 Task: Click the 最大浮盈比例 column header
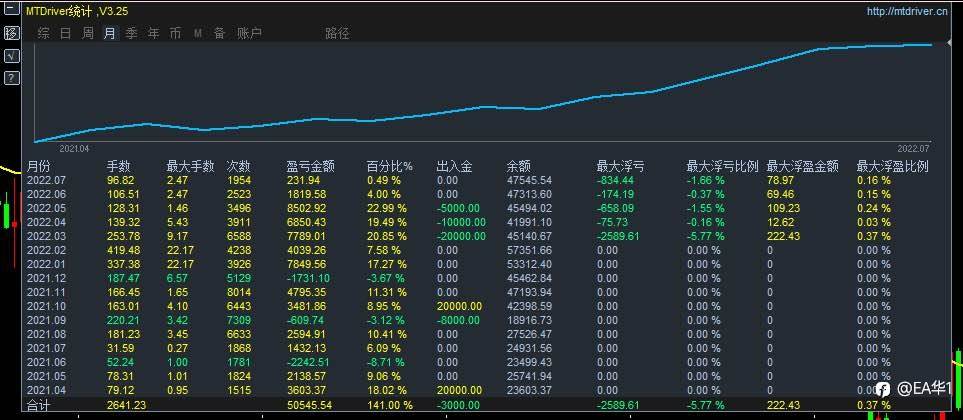892,166
